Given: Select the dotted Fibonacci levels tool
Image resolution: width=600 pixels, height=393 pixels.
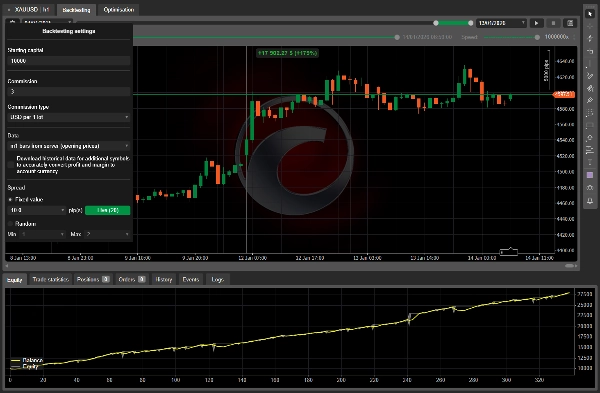Looking at the screenshot, I should tap(590, 113).
